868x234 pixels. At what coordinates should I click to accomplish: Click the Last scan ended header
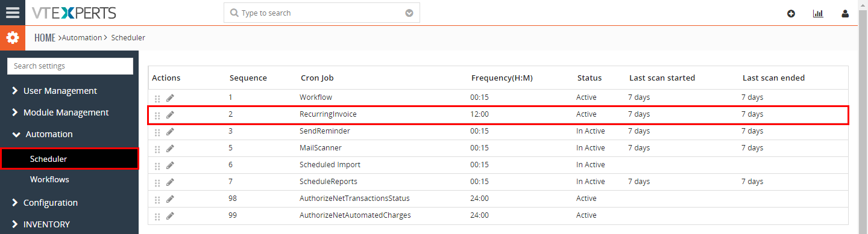pyautogui.click(x=774, y=78)
